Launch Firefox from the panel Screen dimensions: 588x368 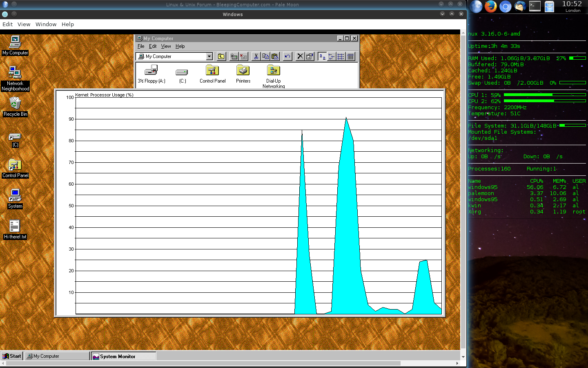490,7
